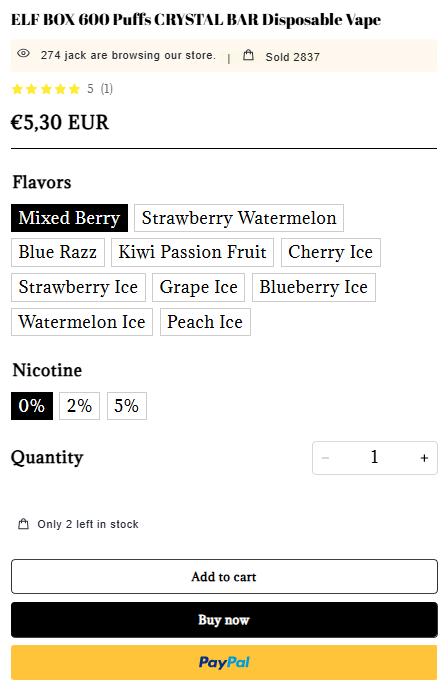The width and height of the screenshot is (448, 691).
Task: Click the quantity number field
Action: pyautogui.click(x=375, y=457)
